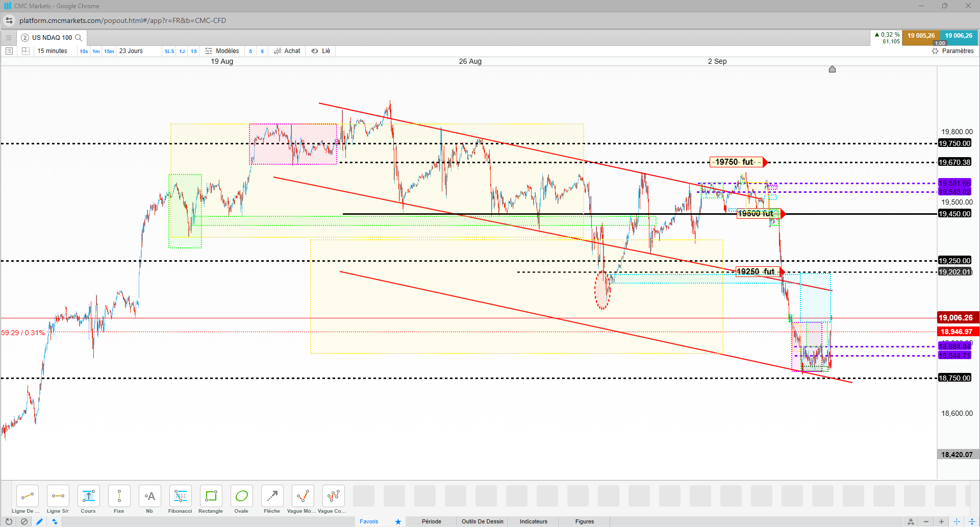Click the US NDAQ 100 search field

52,38
